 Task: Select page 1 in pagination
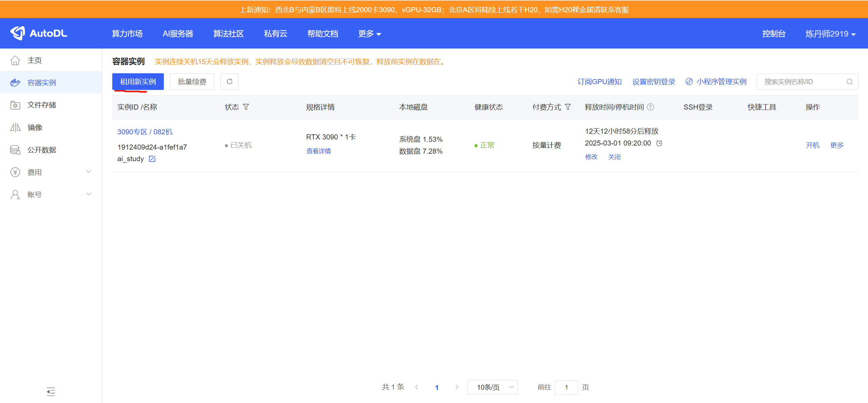[x=437, y=387]
